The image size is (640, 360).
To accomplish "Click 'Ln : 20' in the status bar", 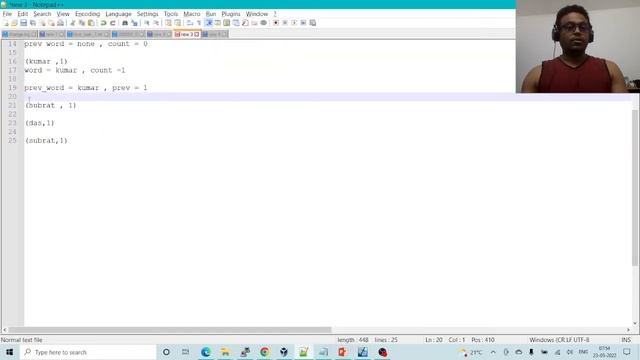I will coord(433,340).
